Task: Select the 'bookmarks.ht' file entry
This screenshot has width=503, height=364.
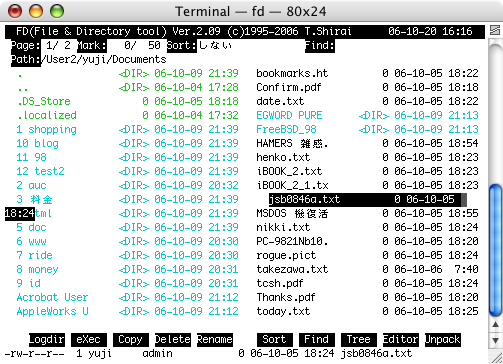Action: click(367, 73)
